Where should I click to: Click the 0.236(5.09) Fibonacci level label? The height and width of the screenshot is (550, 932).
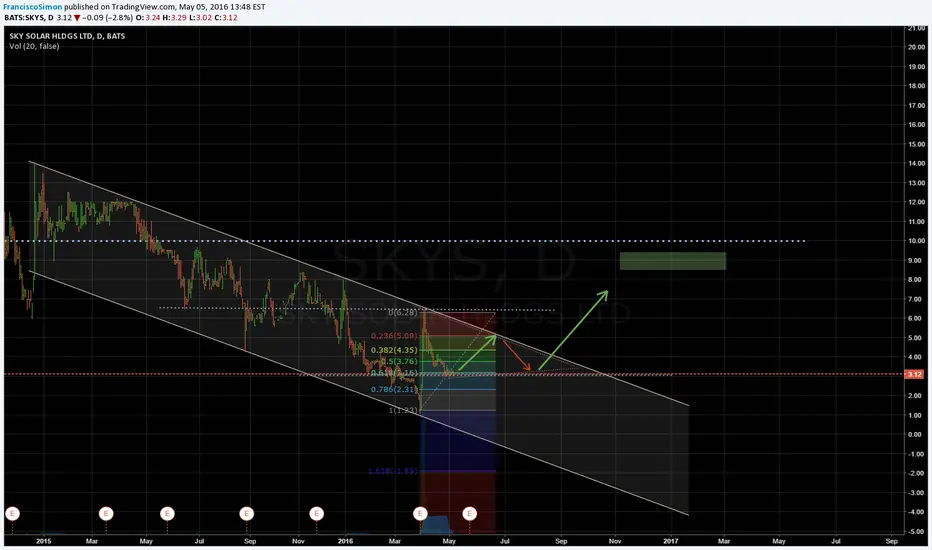click(x=394, y=336)
